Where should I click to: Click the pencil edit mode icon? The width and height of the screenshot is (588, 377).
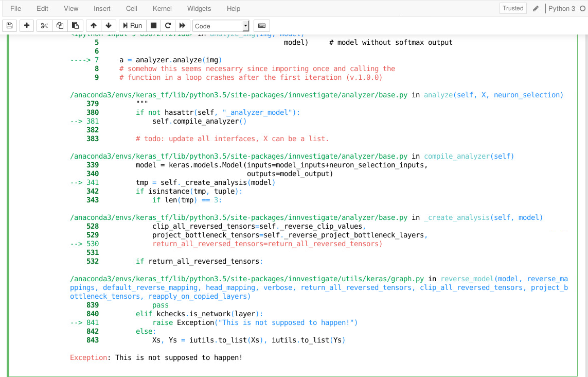pyautogui.click(x=536, y=8)
